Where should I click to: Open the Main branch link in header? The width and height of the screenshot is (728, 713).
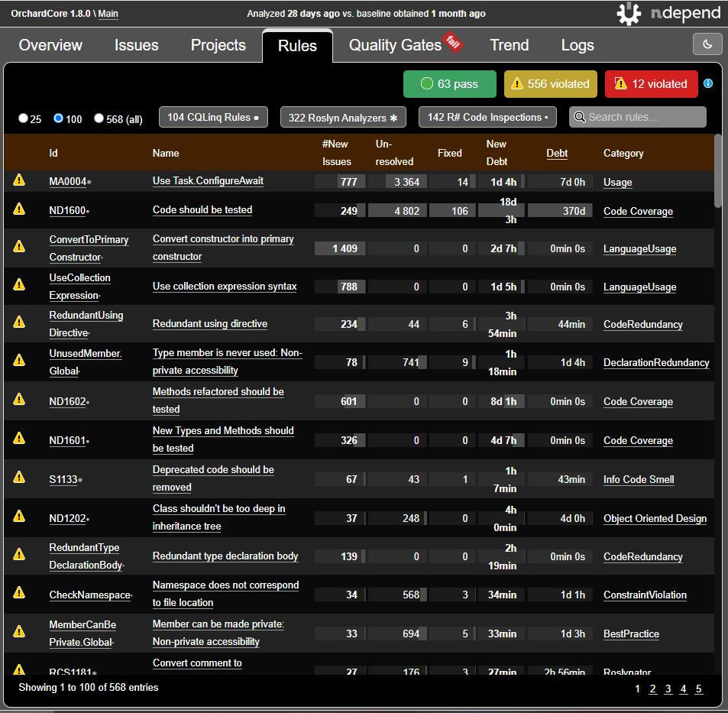[x=108, y=13]
